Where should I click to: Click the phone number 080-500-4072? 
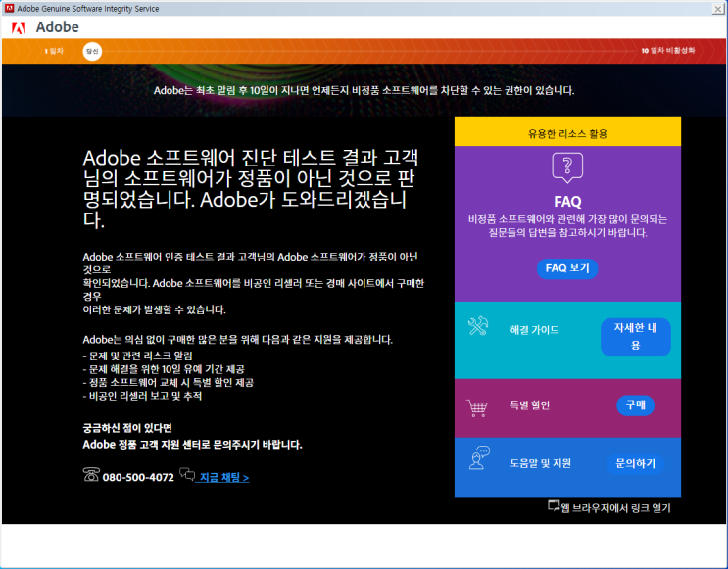138,477
